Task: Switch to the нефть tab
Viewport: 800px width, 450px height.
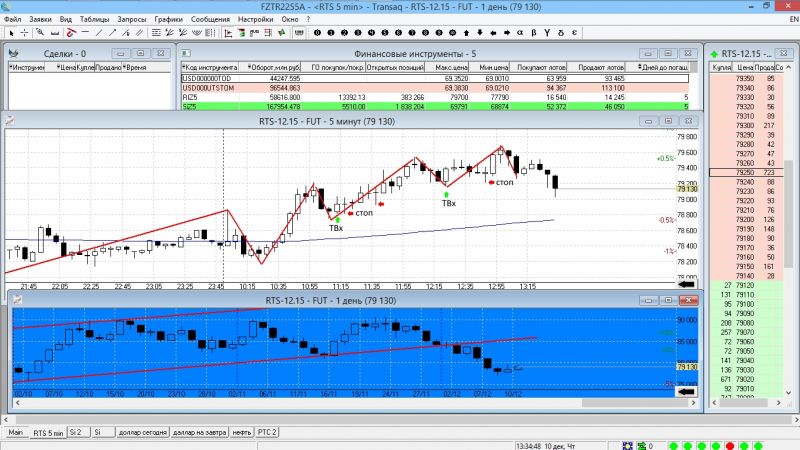Action: 241,432
